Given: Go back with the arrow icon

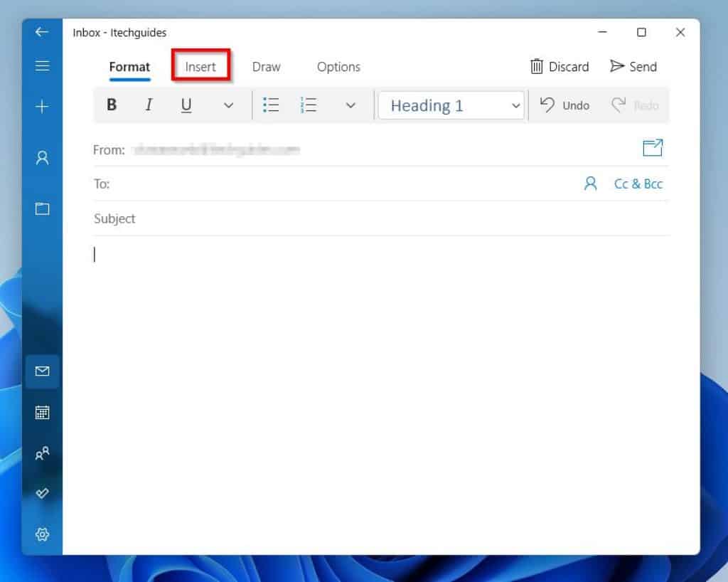Looking at the screenshot, I should (x=42, y=32).
